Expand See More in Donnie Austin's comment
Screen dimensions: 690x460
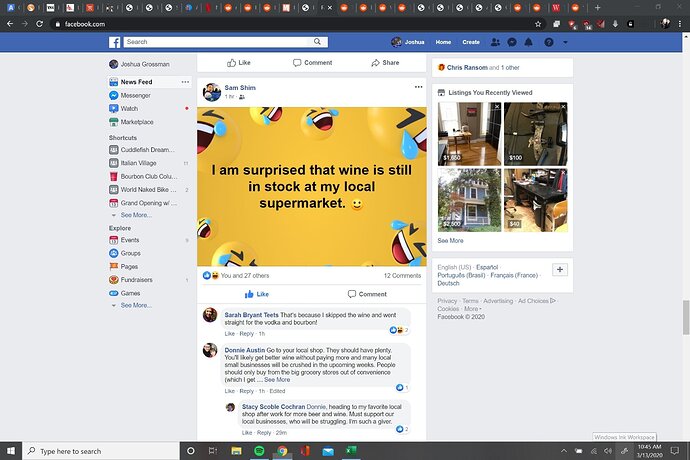277,380
